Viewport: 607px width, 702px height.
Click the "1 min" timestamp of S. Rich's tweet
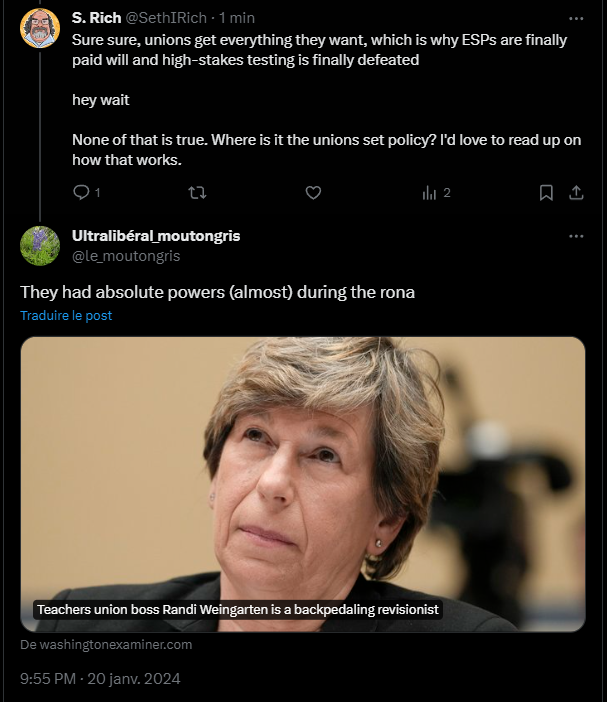(237, 18)
